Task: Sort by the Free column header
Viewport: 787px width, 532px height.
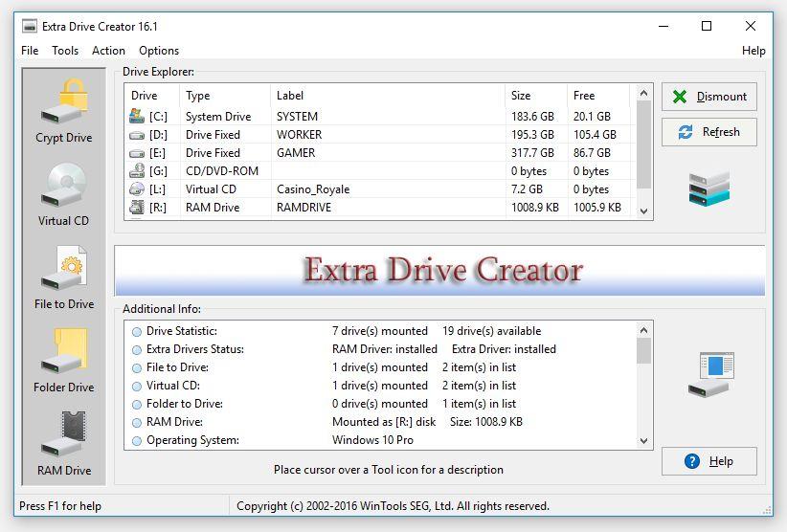Action: pyautogui.click(x=598, y=96)
